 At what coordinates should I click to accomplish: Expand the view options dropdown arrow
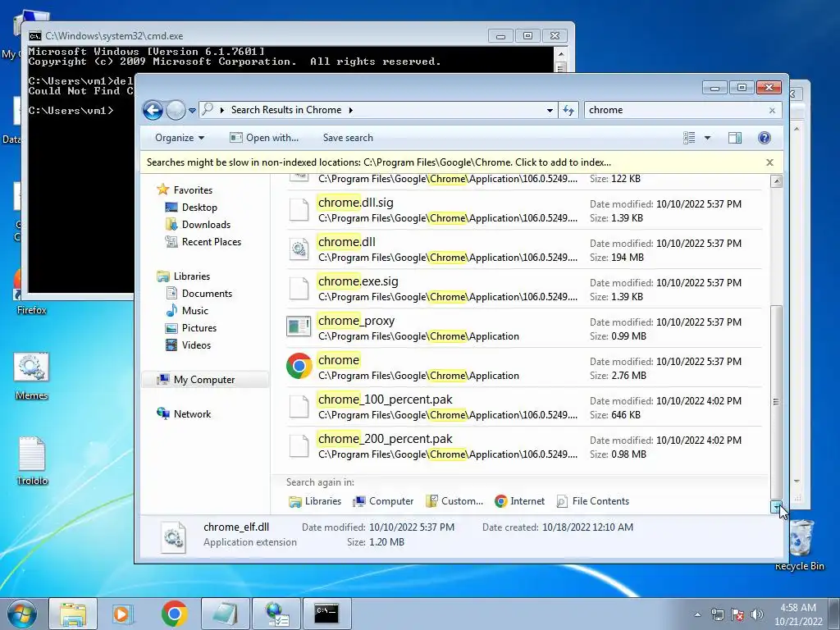(707, 138)
